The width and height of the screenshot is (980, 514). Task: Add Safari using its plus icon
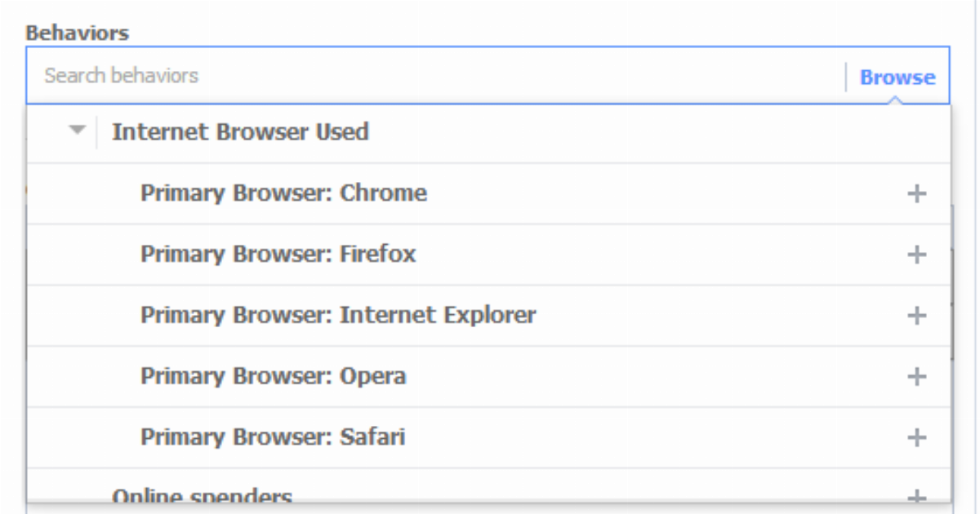coord(917,438)
